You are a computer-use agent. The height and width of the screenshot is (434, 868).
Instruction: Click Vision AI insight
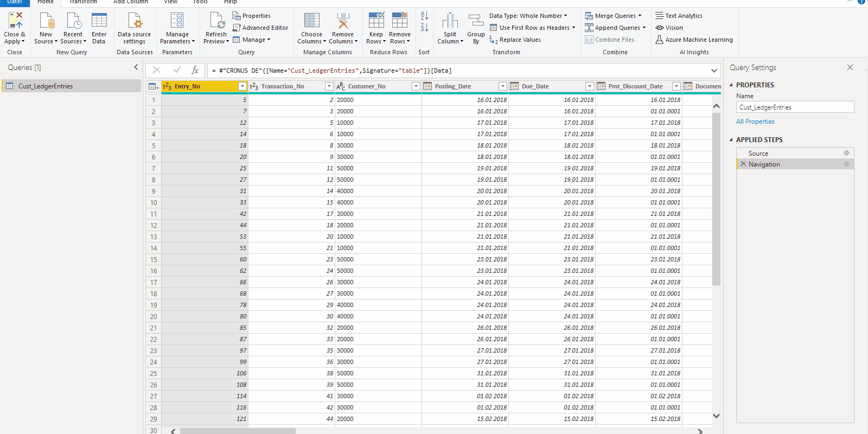[x=669, y=28]
